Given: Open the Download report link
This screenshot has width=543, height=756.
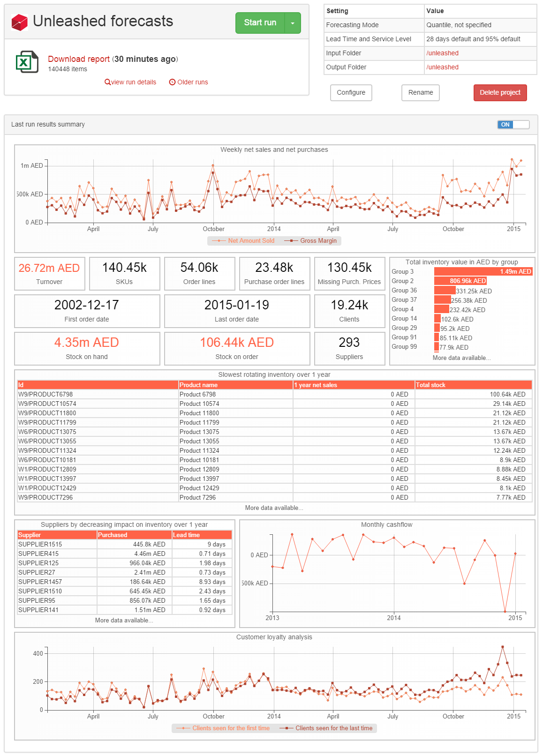Looking at the screenshot, I should [79, 59].
